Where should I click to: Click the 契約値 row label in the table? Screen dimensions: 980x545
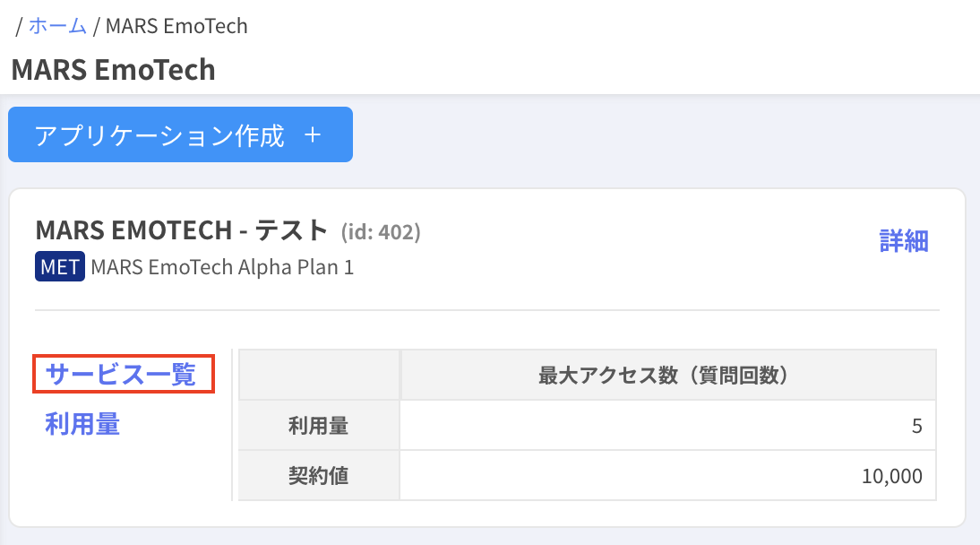pos(318,476)
